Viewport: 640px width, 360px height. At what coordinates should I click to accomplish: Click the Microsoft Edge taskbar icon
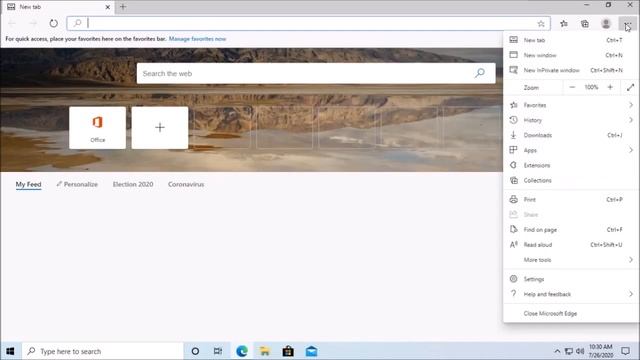(242, 351)
